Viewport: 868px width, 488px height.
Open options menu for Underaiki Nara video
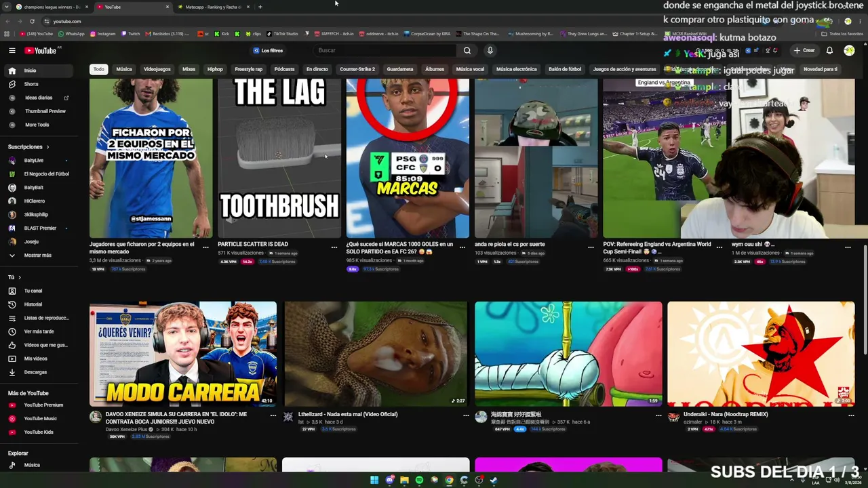pos(851,415)
